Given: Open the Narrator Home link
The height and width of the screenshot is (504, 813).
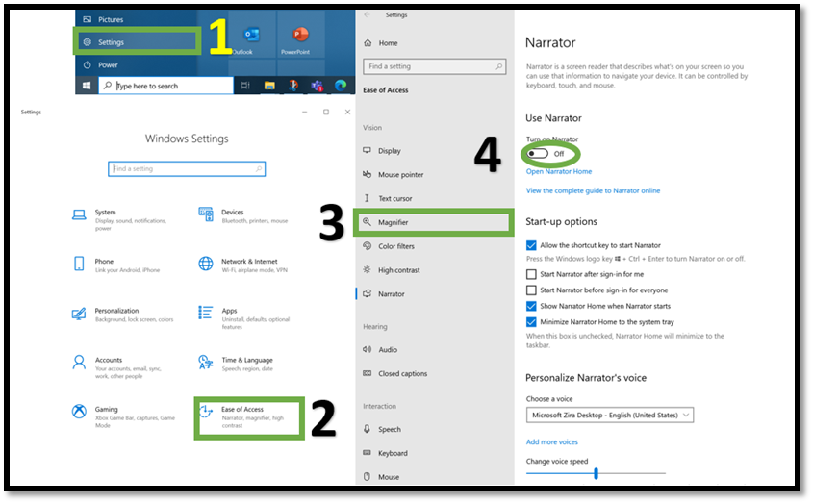Looking at the screenshot, I should point(559,172).
